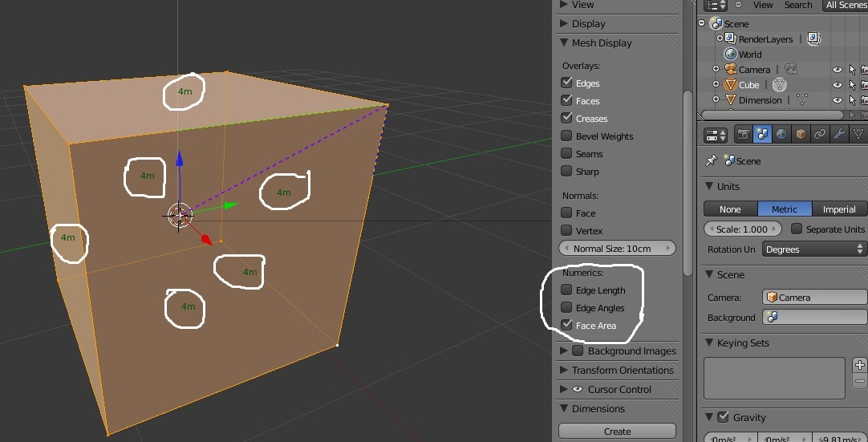Open the Outliner editor type selector
The height and width of the screenshot is (442, 868).
click(x=715, y=5)
